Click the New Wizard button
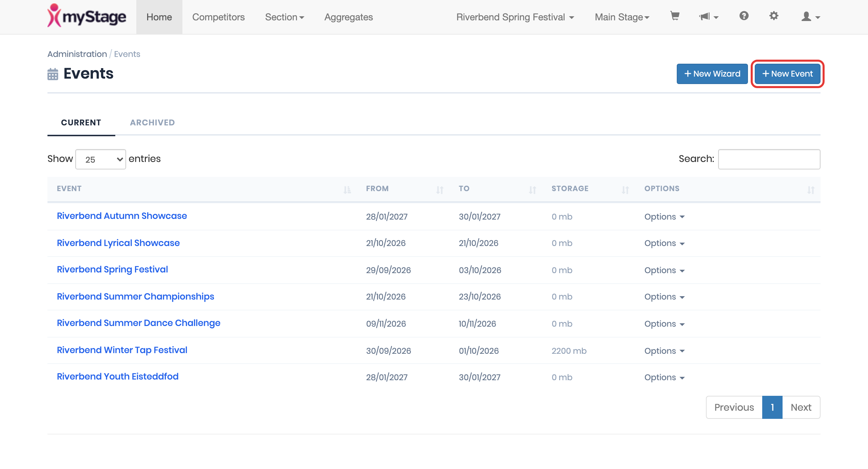The width and height of the screenshot is (868, 469). (712, 74)
